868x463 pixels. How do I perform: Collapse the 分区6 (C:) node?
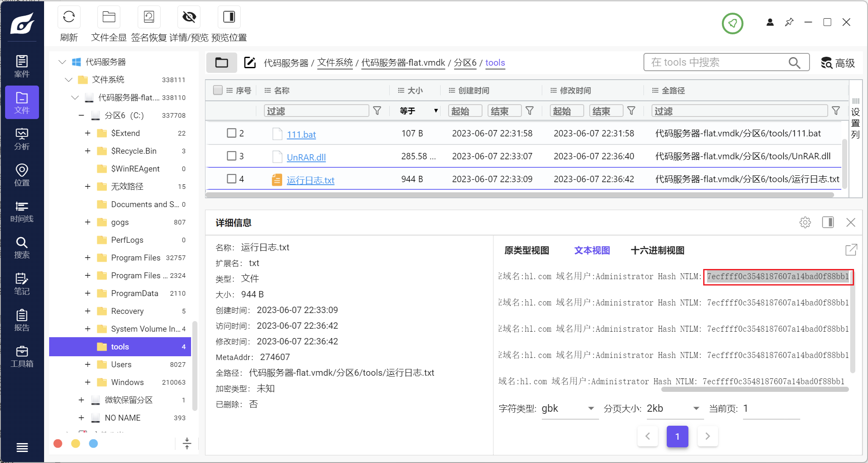pyautogui.click(x=81, y=115)
